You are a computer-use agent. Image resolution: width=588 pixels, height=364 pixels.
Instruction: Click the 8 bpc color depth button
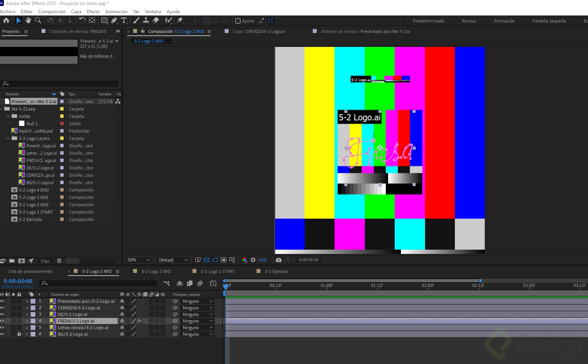coord(45,261)
